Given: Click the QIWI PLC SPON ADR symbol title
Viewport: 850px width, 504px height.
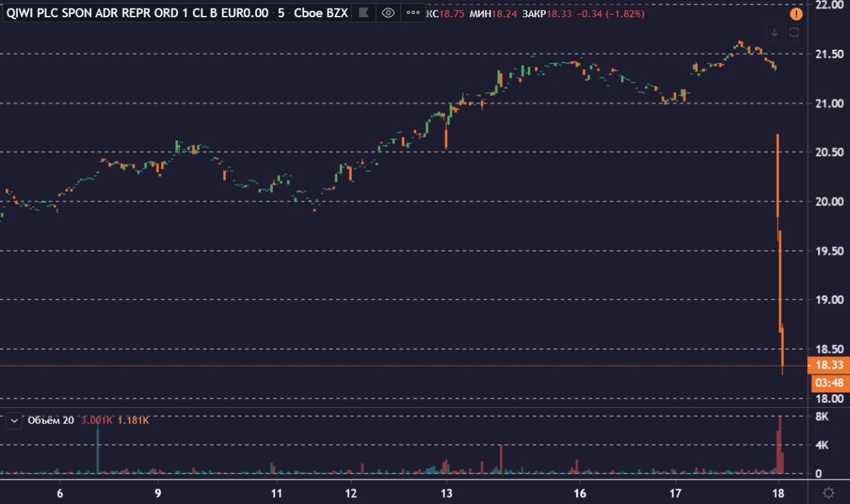Looking at the screenshot, I should tap(137, 13).
